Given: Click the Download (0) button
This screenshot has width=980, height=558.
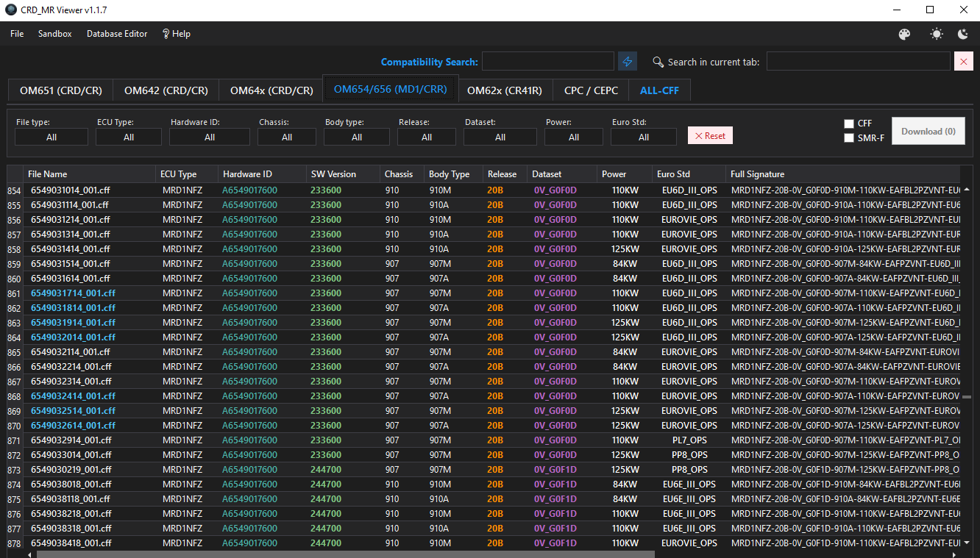Looking at the screenshot, I should (928, 131).
